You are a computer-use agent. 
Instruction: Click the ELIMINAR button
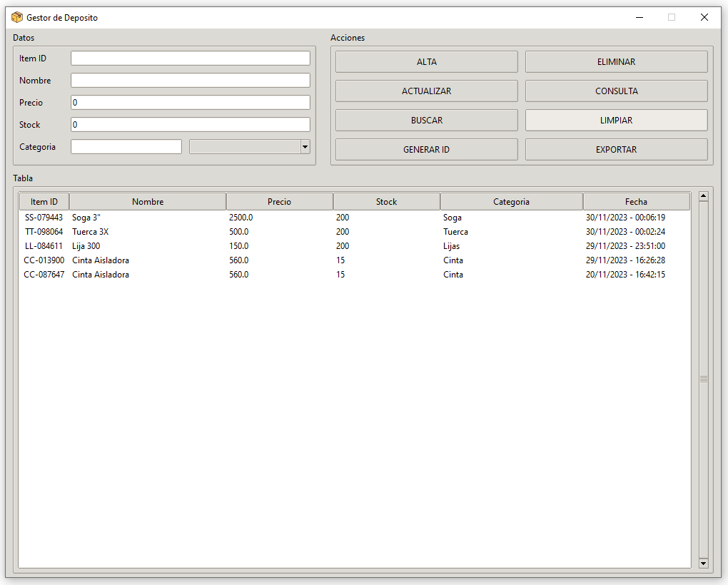(616, 62)
